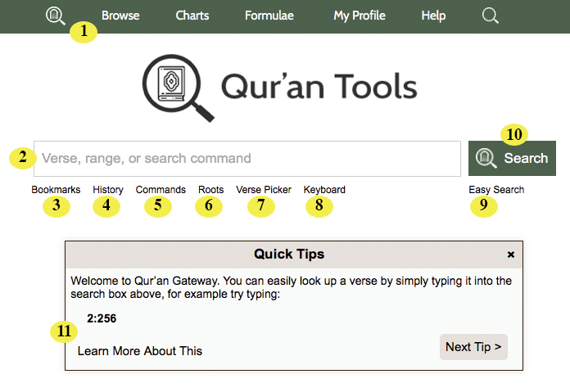
Task: Open the Commands list
Action: pos(161,190)
